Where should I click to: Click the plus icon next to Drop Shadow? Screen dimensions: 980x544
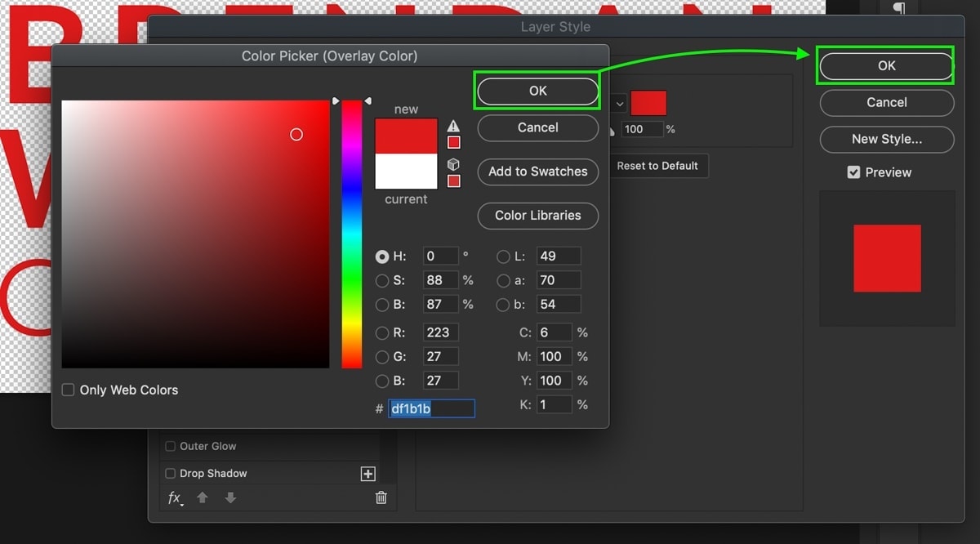[367, 474]
